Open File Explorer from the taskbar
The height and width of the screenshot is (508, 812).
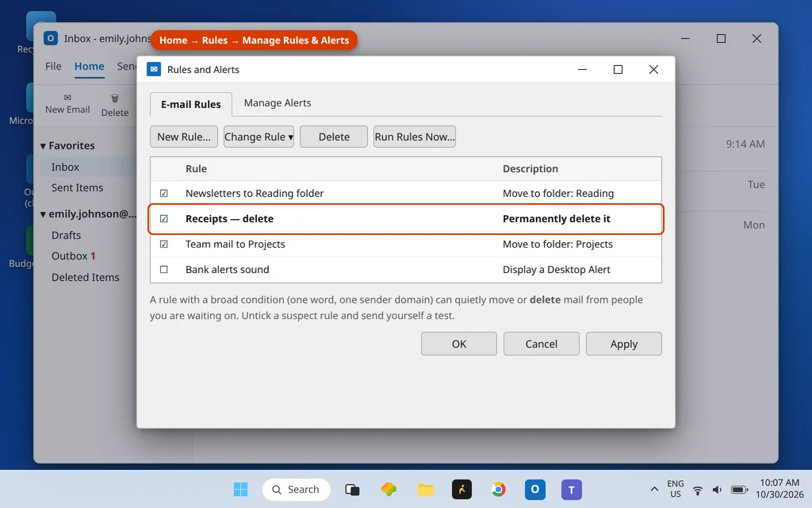pos(426,489)
